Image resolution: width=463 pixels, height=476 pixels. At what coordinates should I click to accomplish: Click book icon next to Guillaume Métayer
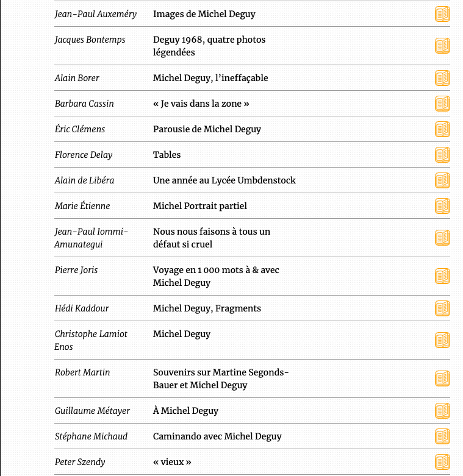click(442, 411)
